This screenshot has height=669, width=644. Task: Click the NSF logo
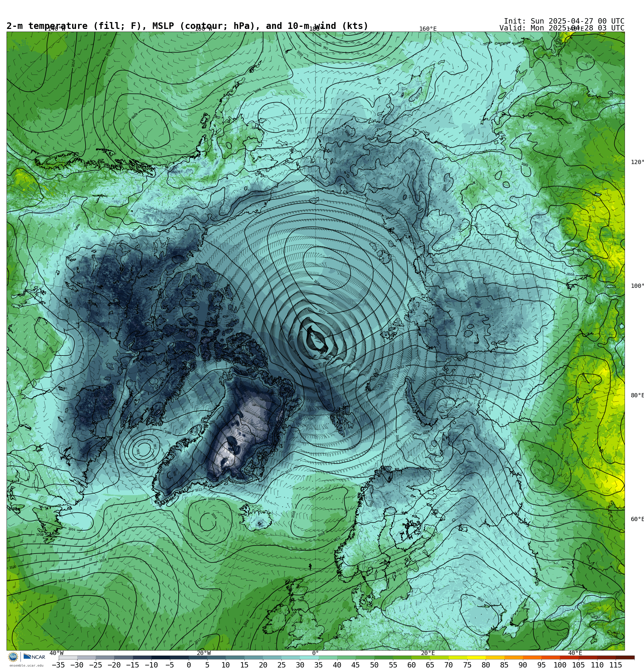click(x=13, y=657)
